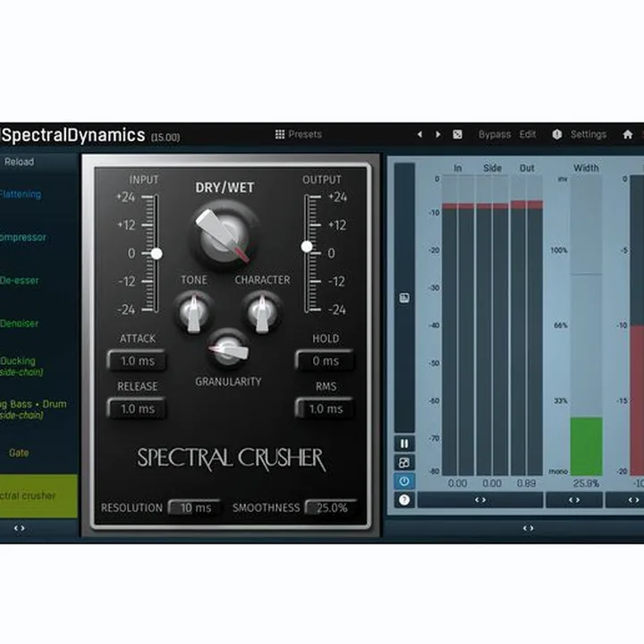
Task: Expand the In/Side/Out meters arrows
Action: (x=480, y=500)
